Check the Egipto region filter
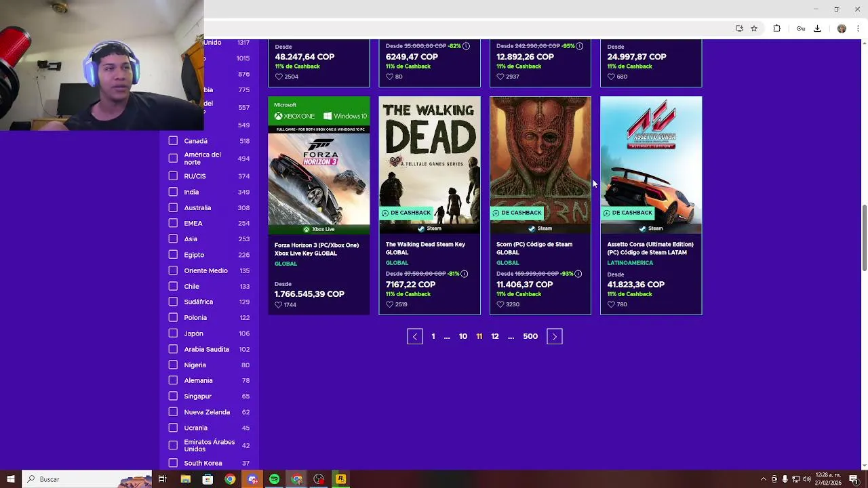Screen dimensions: 868x488 coord(173,254)
